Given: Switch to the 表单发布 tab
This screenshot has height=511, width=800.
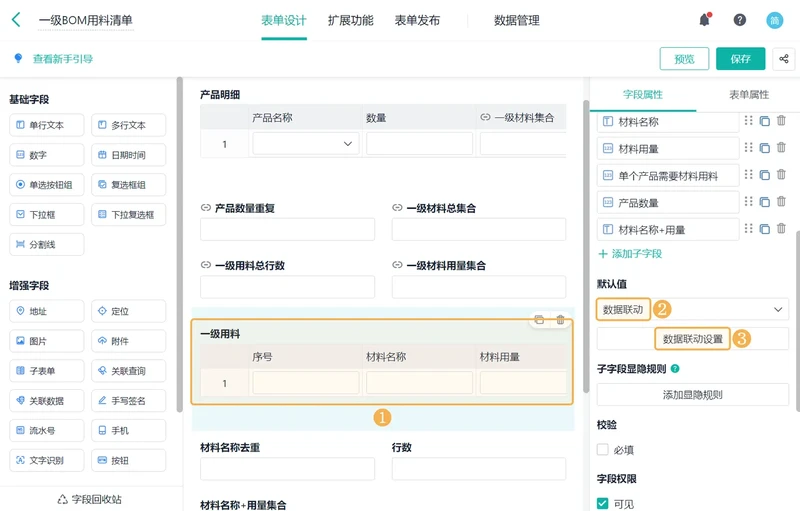Looking at the screenshot, I should pyautogui.click(x=417, y=20).
